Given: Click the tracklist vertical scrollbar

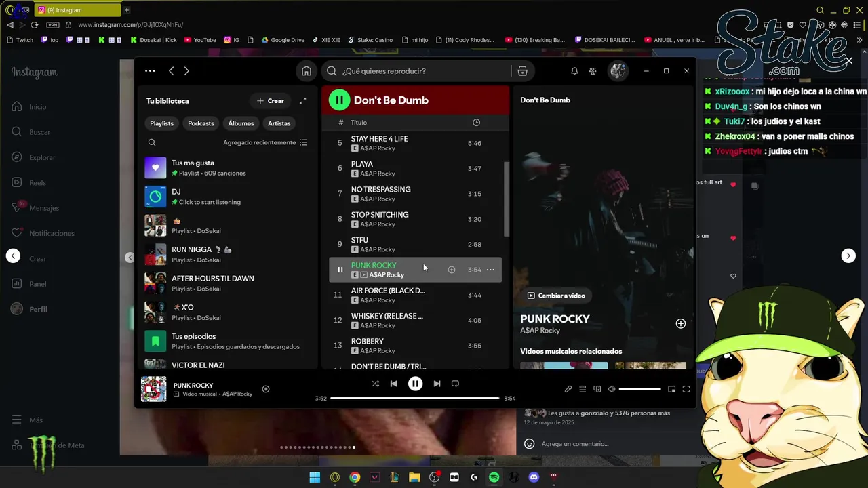Looking at the screenshot, I should [507, 199].
